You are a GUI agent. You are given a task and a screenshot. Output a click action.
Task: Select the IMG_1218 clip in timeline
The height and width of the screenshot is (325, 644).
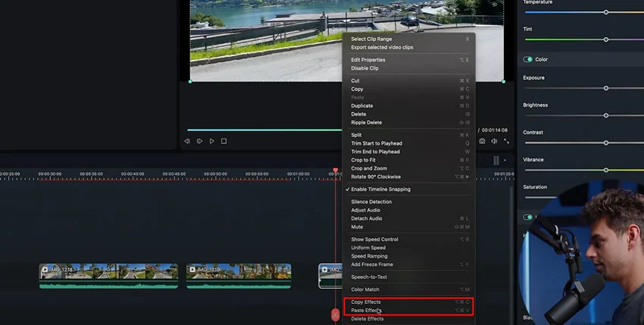click(x=109, y=276)
